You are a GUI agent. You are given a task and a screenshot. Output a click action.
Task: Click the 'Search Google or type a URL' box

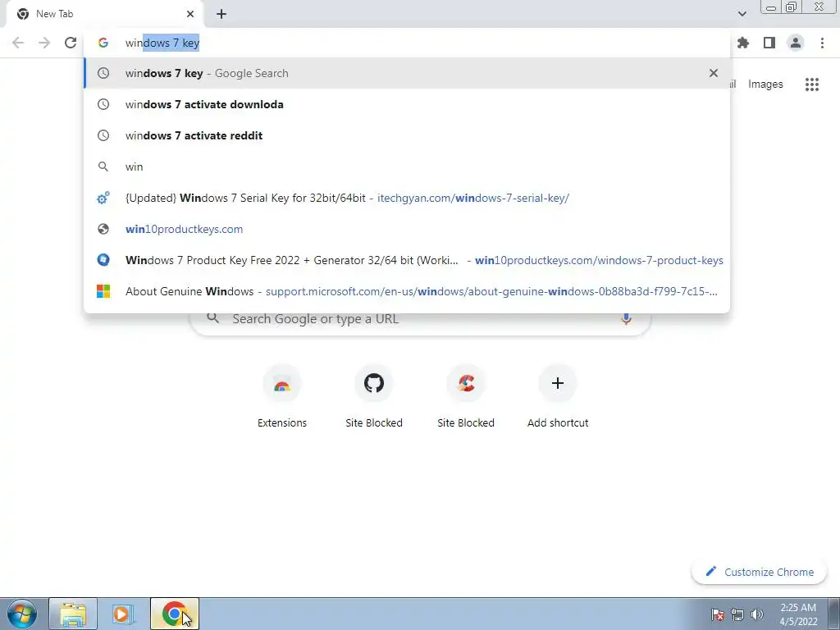point(421,320)
